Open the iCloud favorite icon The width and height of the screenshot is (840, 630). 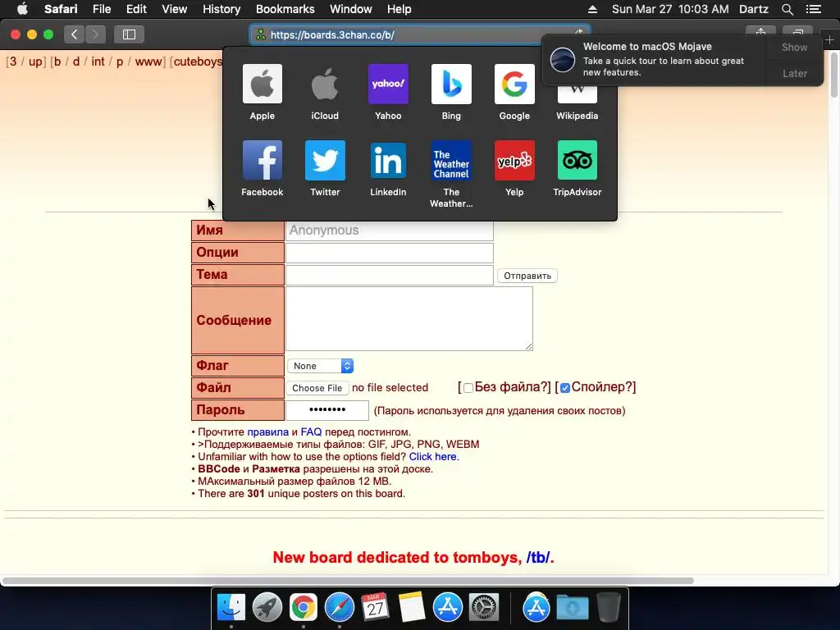pos(325,84)
